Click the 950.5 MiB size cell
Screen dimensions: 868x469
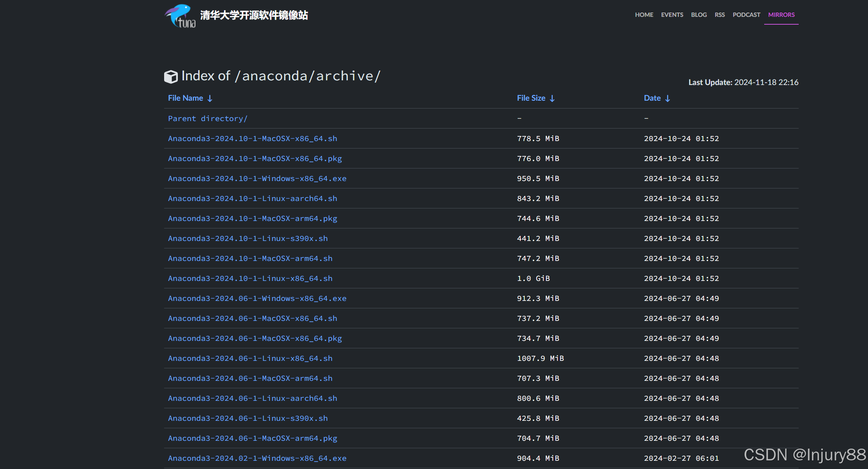[x=538, y=179]
